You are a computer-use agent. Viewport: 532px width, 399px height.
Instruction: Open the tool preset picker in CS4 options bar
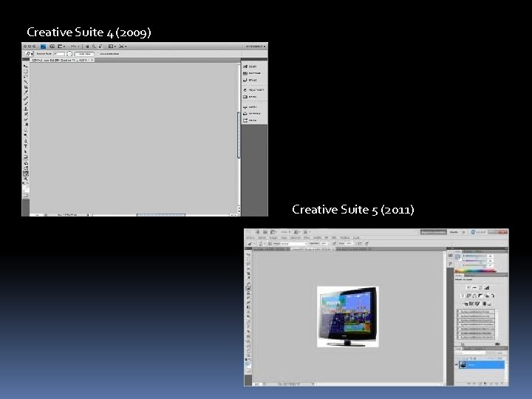pyautogui.click(x=29, y=54)
